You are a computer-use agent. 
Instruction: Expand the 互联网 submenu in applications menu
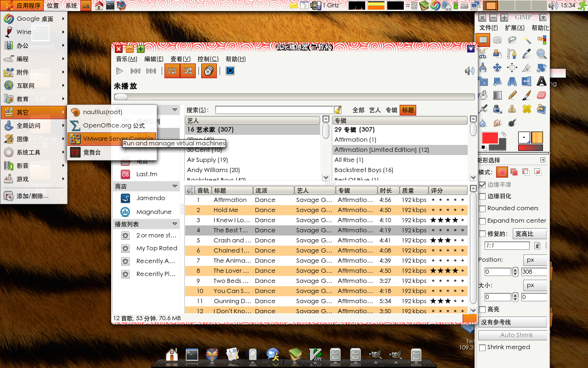click(34, 86)
